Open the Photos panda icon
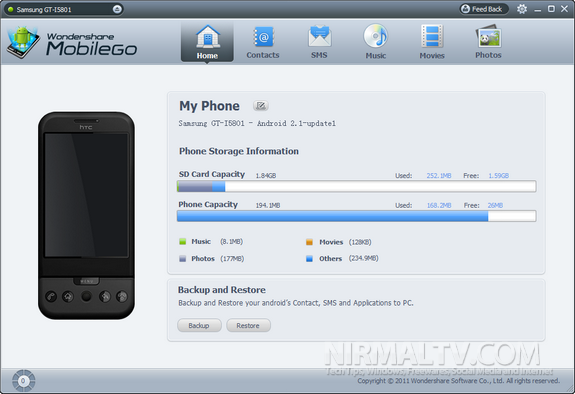The height and width of the screenshot is (394, 575). click(488, 36)
